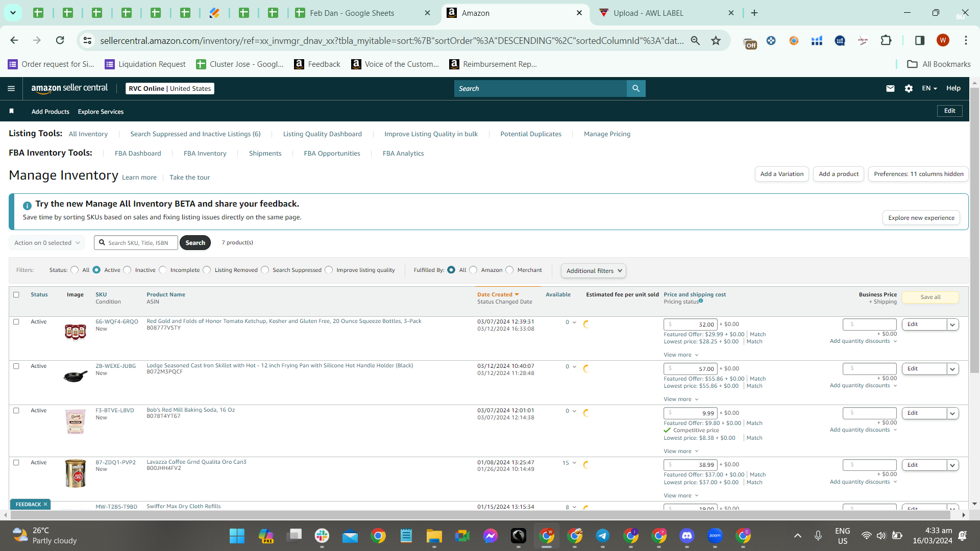Open Messenger from the taskbar

pos(491,536)
